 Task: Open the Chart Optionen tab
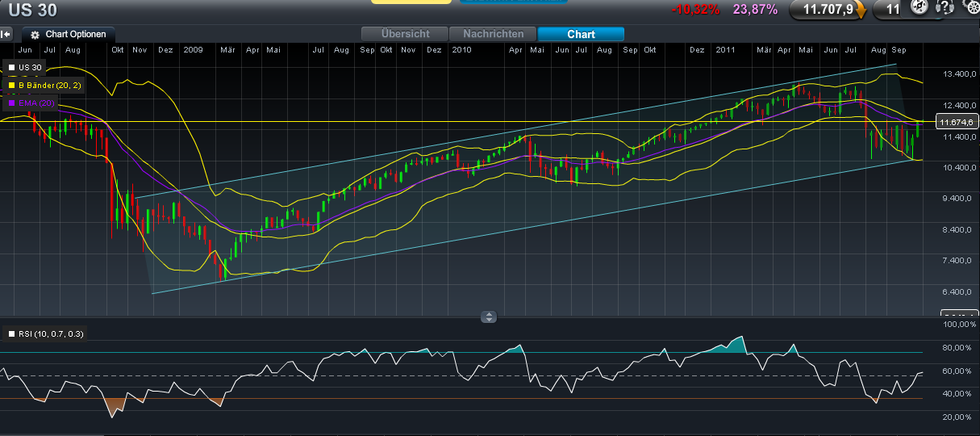coord(69,35)
